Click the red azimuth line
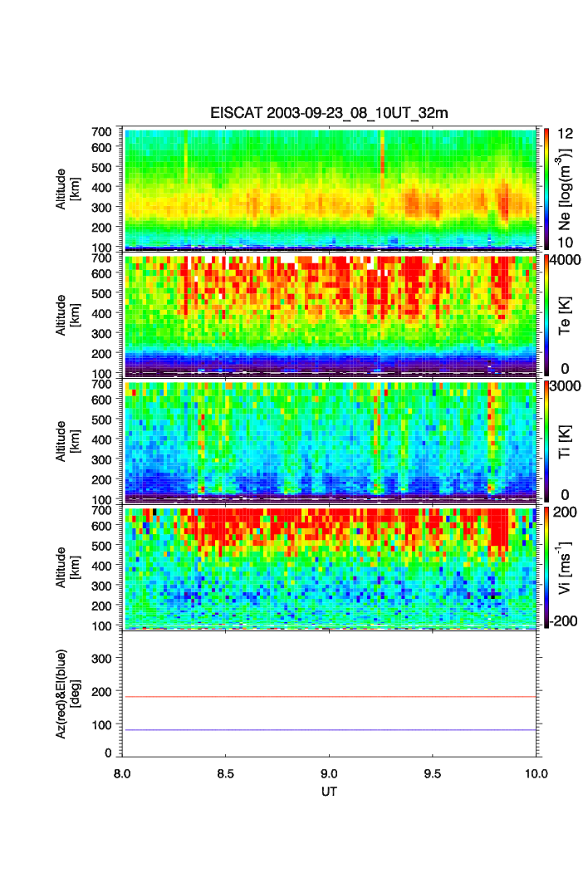Viewport: 588px width, 883px height. click(331, 697)
